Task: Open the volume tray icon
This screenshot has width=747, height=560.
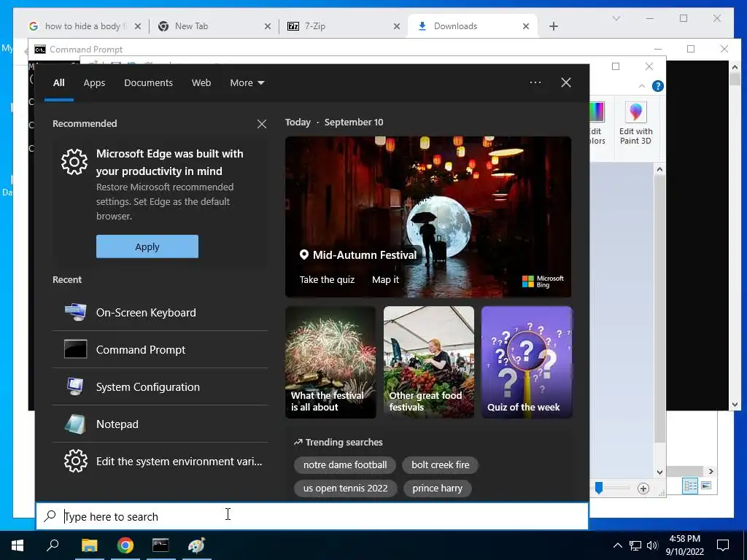Action: (652, 545)
